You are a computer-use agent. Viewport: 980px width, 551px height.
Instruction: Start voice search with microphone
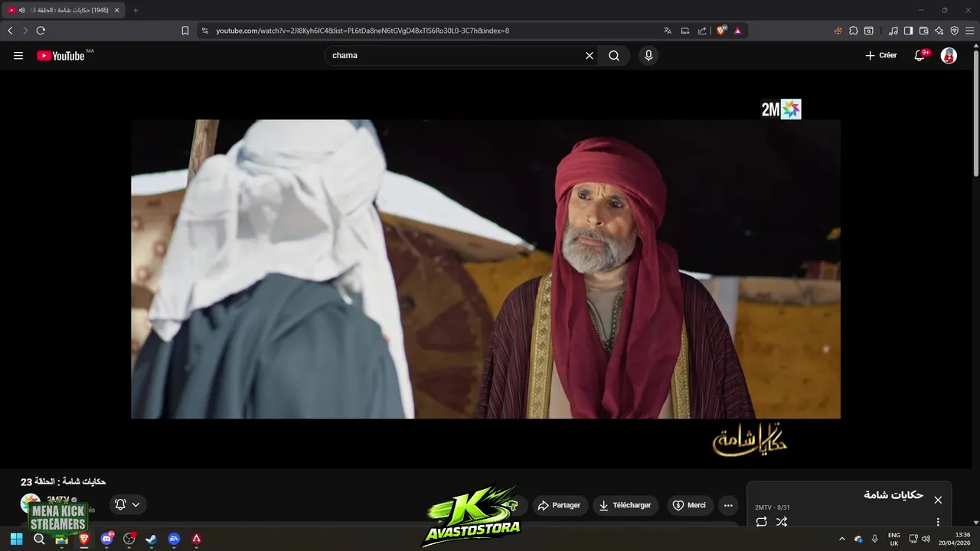click(x=648, y=55)
